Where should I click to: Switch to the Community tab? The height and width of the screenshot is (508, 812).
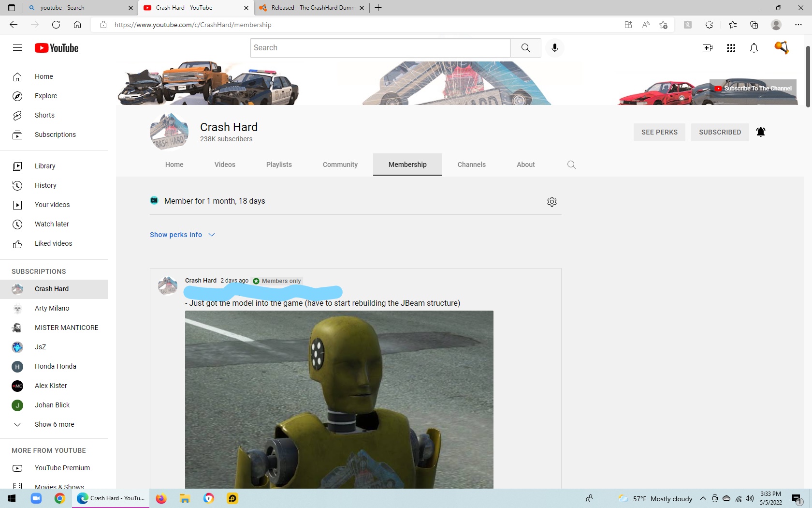[x=340, y=164]
